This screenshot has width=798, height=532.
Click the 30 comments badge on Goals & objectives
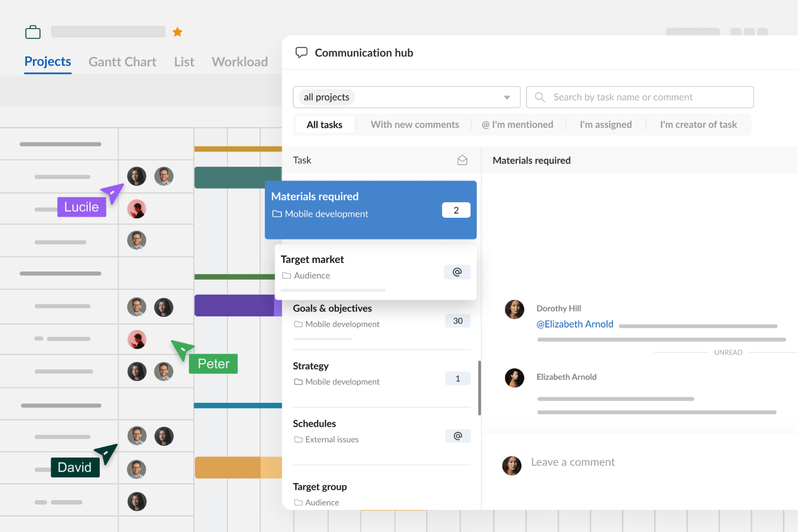click(458, 321)
